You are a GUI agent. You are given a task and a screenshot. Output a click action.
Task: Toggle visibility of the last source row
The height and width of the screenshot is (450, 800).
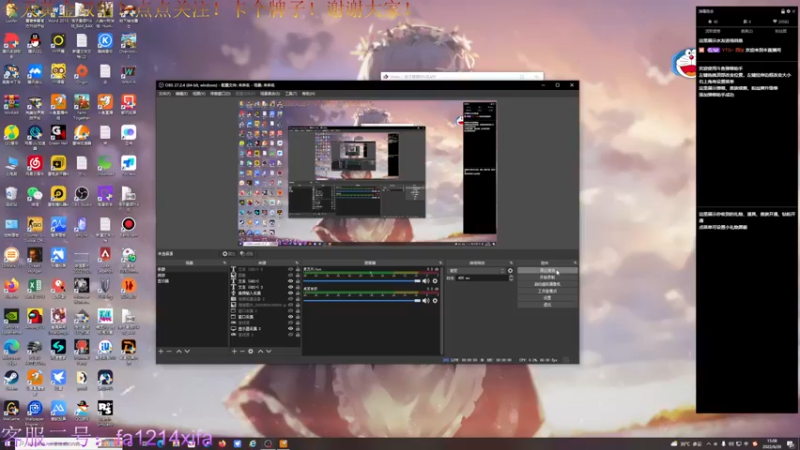pos(290,335)
